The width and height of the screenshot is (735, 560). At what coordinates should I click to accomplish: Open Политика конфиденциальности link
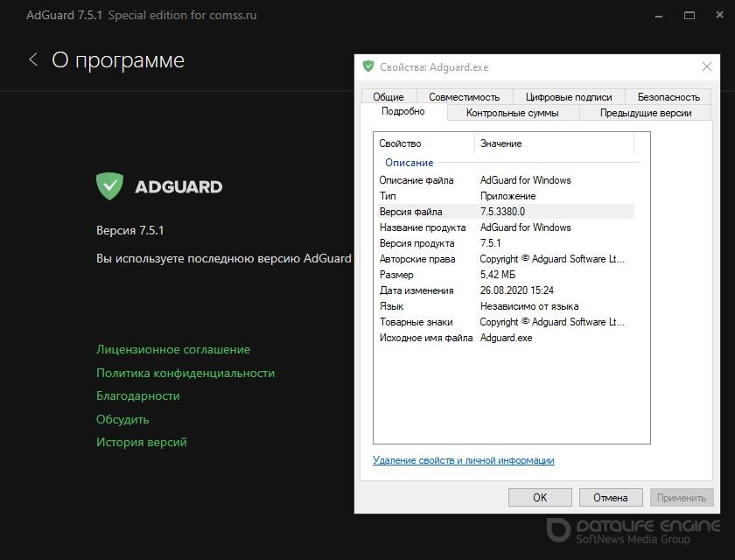click(185, 373)
